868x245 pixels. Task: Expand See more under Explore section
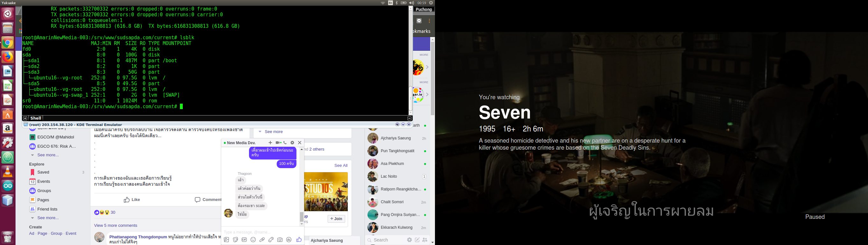[48, 218]
